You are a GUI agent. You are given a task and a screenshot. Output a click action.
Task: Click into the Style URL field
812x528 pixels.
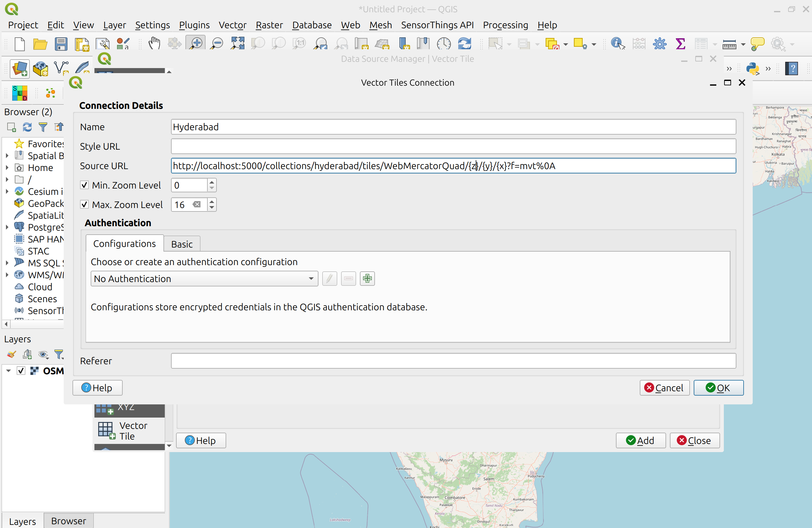pyautogui.click(x=453, y=146)
